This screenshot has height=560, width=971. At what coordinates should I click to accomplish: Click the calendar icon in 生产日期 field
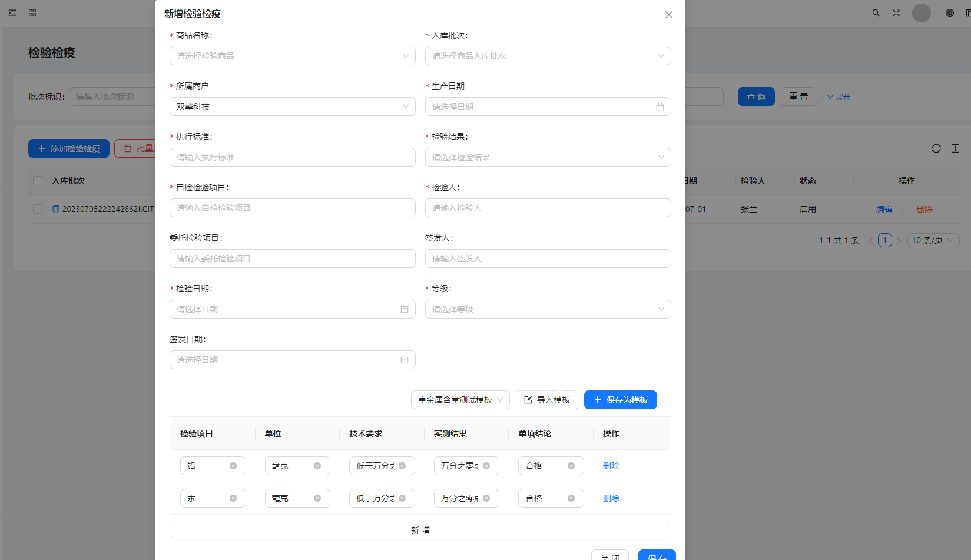point(660,107)
